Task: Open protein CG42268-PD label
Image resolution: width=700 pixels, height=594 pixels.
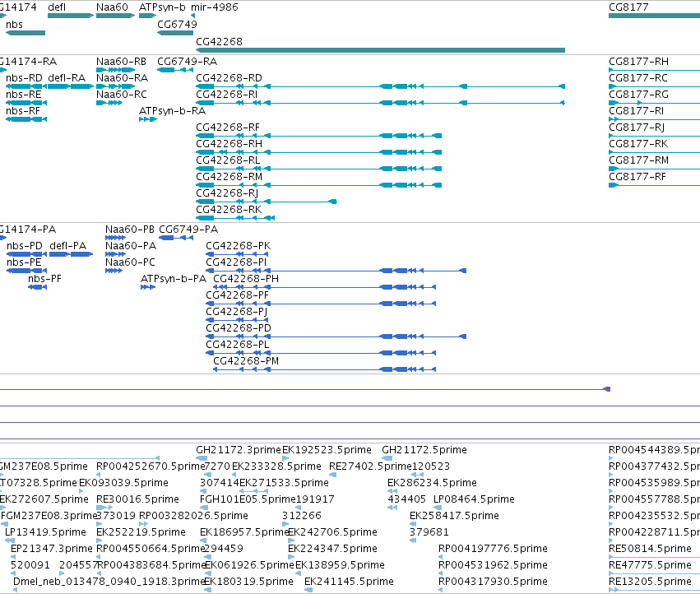Action: point(239,327)
